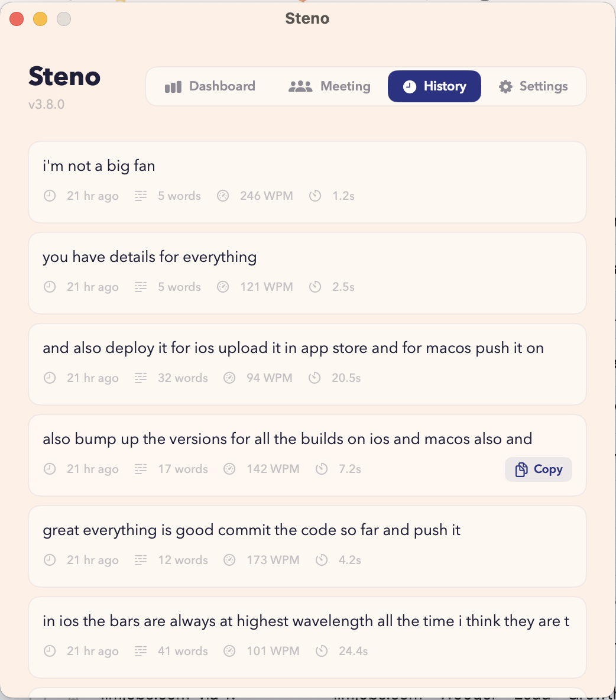Click the word count icon beside 41 words
Viewport: 616px width, 700px height.
click(141, 651)
